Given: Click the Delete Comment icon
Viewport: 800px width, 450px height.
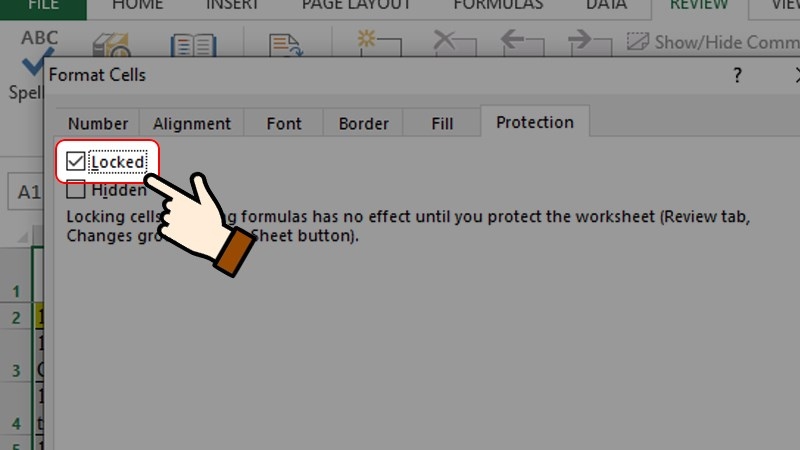Looking at the screenshot, I should click(x=454, y=43).
